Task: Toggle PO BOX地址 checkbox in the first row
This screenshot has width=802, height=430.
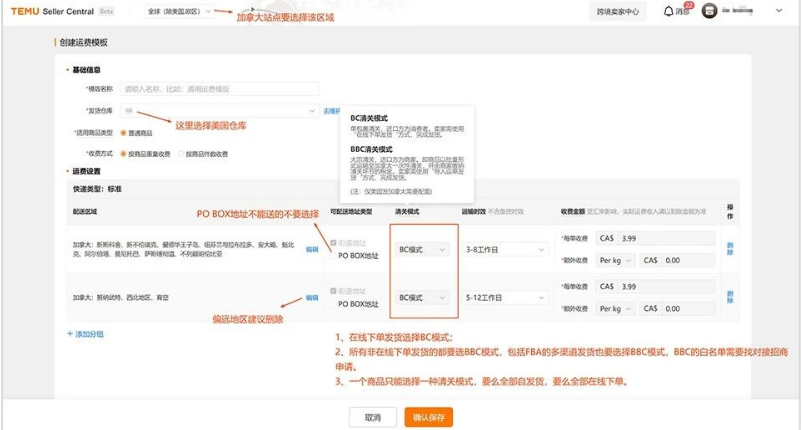Action: tap(333, 256)
